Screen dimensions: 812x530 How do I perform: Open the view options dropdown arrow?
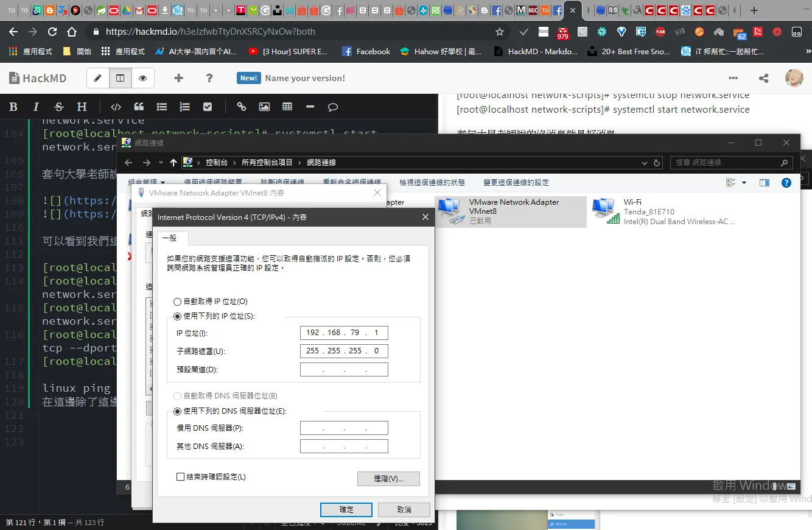tap(744, 183)
